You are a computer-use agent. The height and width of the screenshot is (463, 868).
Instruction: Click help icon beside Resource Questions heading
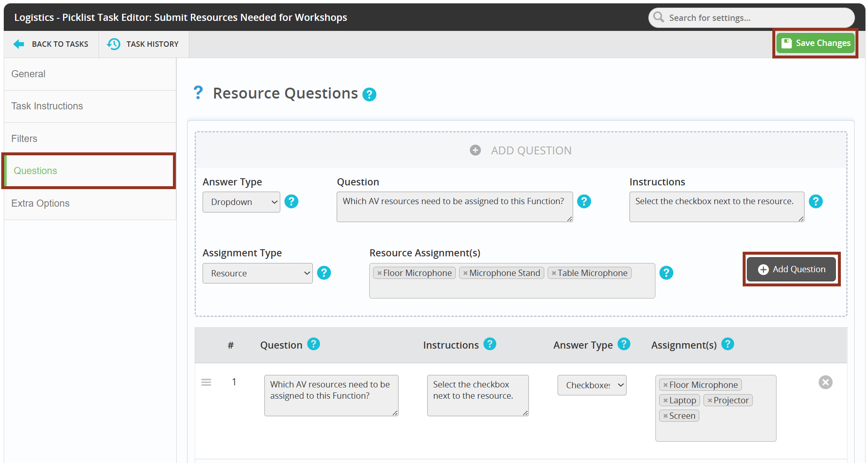pyautogui.click(x=369, y=94)
